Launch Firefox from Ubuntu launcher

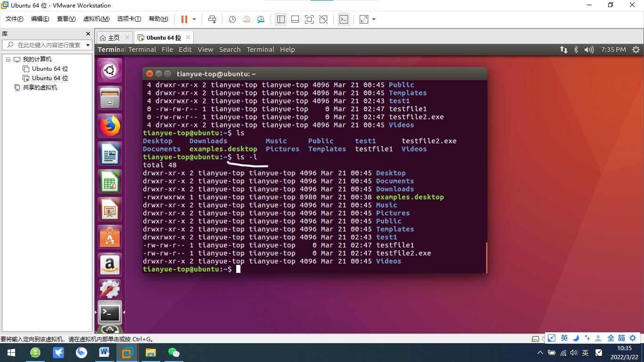[110, 126]
